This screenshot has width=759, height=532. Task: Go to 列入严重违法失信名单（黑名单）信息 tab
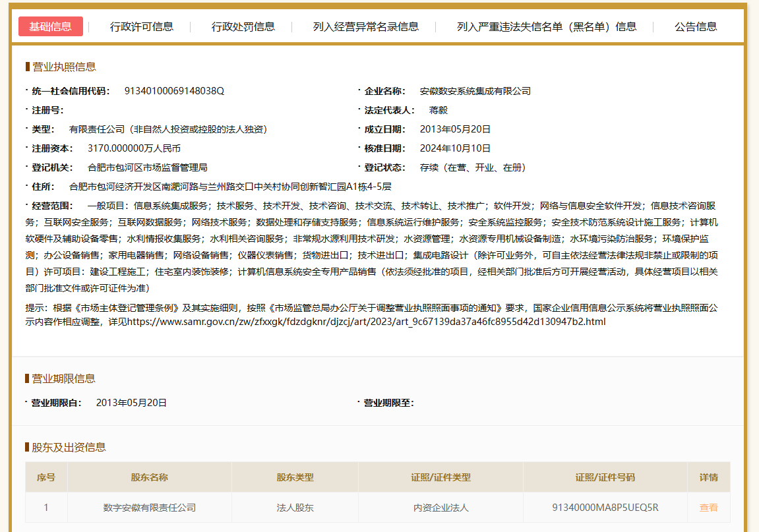pos(547,26)
